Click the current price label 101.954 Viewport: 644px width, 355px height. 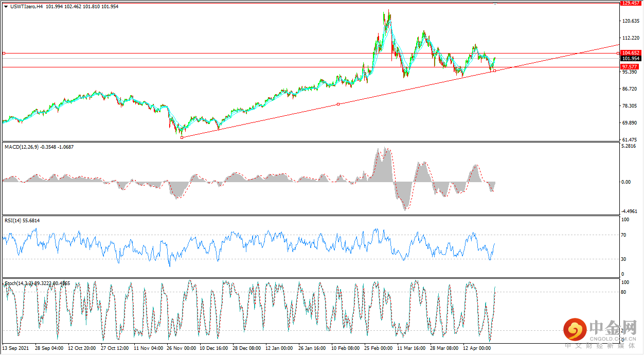(x=630, y=59)
